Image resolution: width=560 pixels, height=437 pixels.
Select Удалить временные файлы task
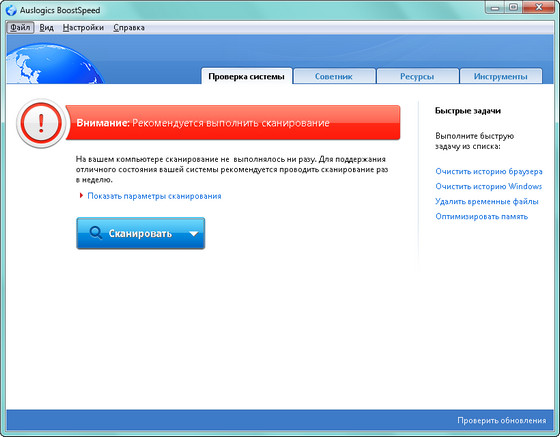(x=486, y=201)
